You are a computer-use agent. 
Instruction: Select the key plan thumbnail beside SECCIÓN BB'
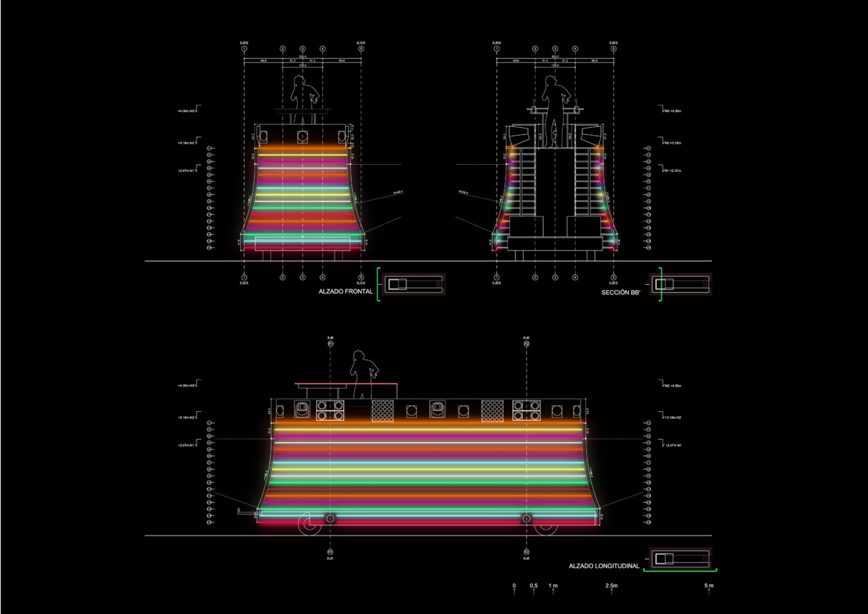tap(681, 285)
